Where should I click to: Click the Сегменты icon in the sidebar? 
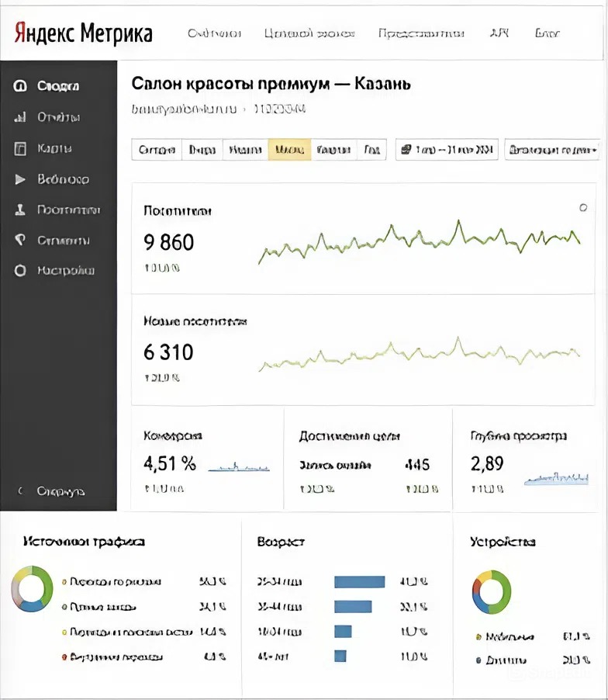click(21, 241)
